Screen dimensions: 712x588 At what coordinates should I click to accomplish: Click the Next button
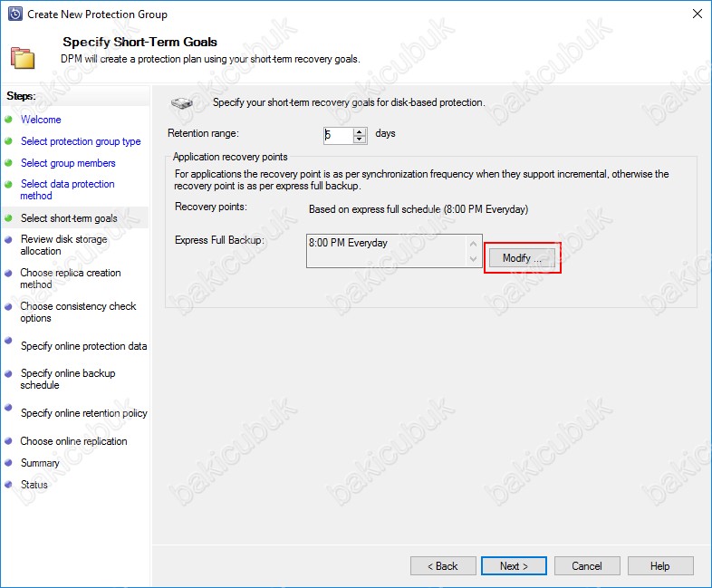tap(514, 566)
